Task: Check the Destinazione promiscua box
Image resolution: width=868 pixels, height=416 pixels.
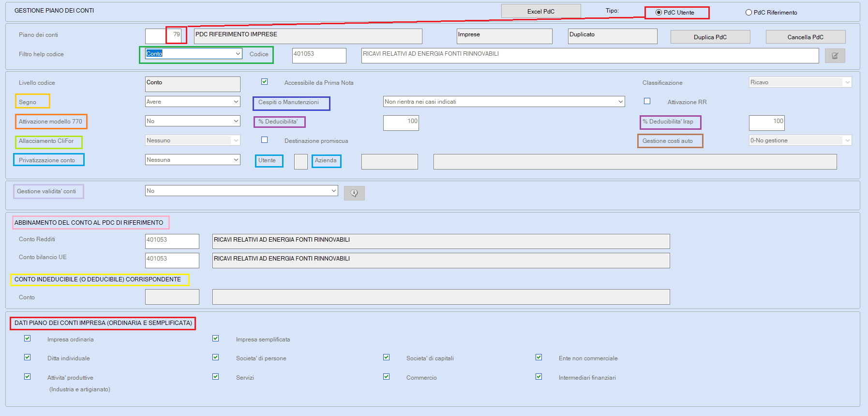Action: click(x=264, y=140)
